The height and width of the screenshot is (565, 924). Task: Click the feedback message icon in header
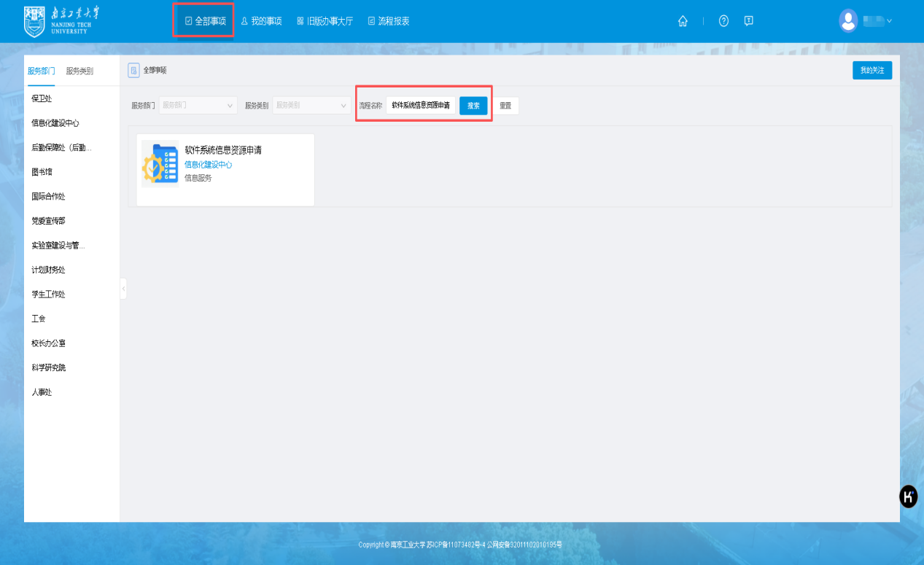coord(748,21)
